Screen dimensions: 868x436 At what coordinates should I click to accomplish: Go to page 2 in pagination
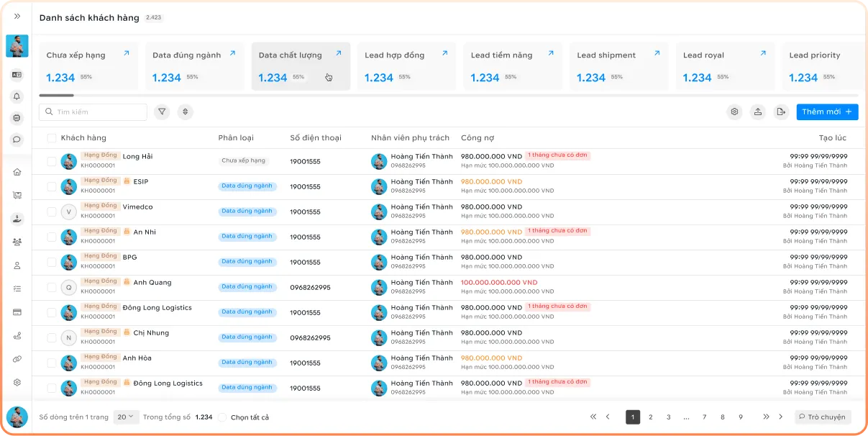tap(651, 417)
